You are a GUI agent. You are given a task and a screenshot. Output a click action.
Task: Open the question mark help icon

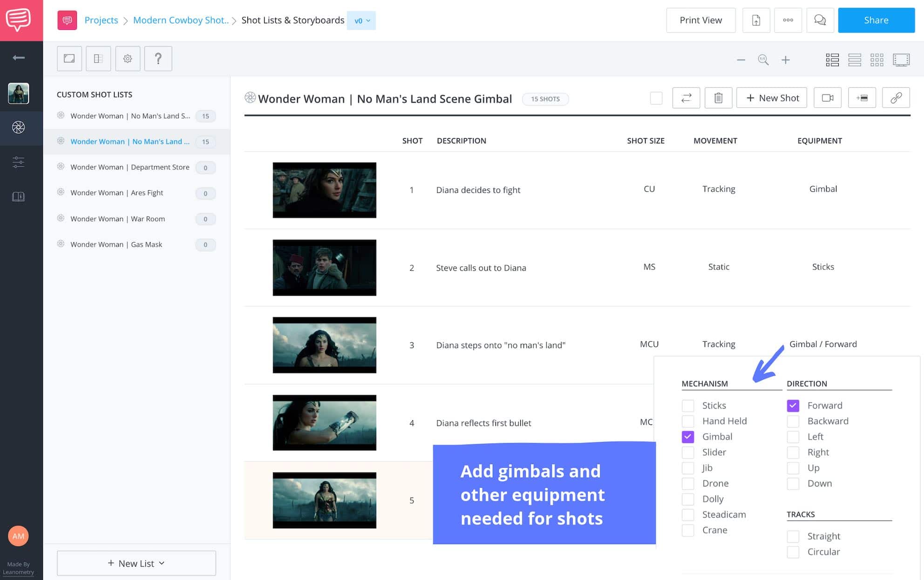[158, 59]
